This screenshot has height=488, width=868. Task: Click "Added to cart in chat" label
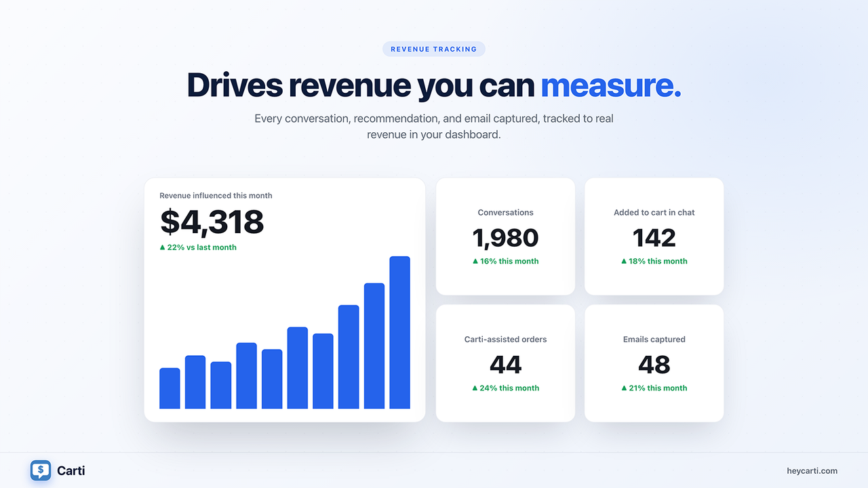coord(654,213)
